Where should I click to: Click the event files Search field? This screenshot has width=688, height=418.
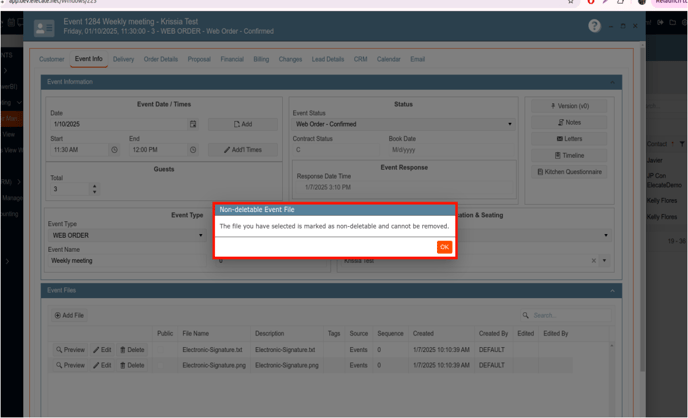click(565, 316)
